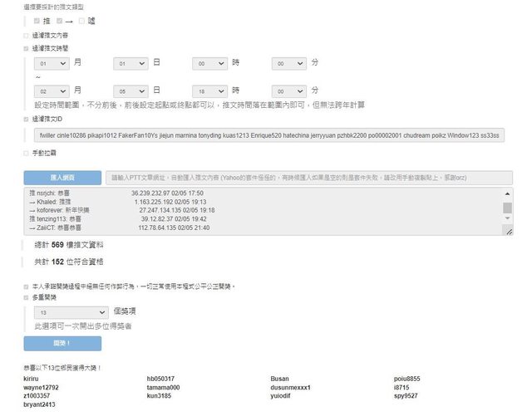The width and height of the screenshot is (532, 416).
Task: Toggle the 過濾推文ID checkbox
Action: coord(26,119)
